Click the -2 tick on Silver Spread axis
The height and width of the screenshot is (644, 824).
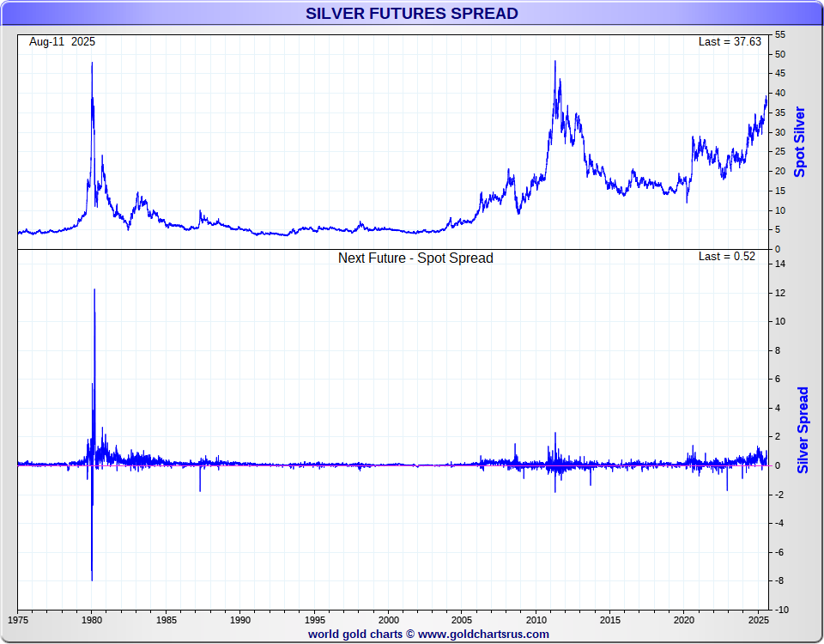(779, 495)
